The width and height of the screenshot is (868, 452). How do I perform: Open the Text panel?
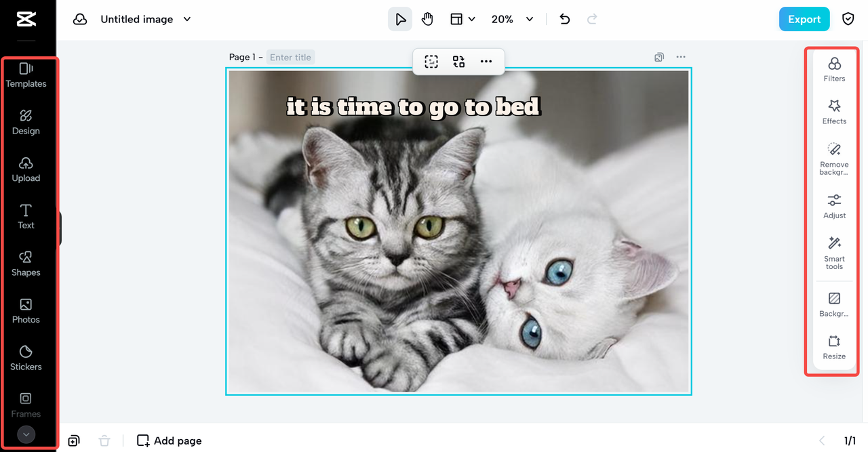tap(26, 216)
